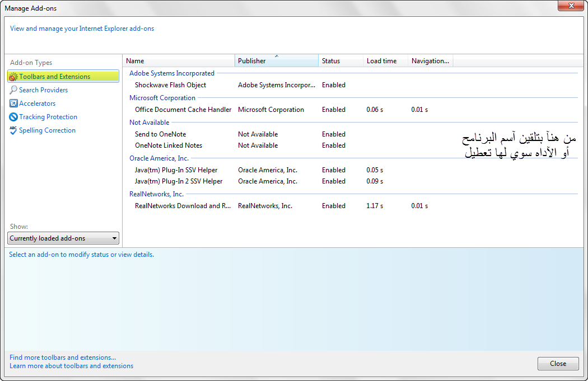Screen dimensions: 588x381
Task: Click Enabled status of OneNote Linked Notes
Action: 334,145
